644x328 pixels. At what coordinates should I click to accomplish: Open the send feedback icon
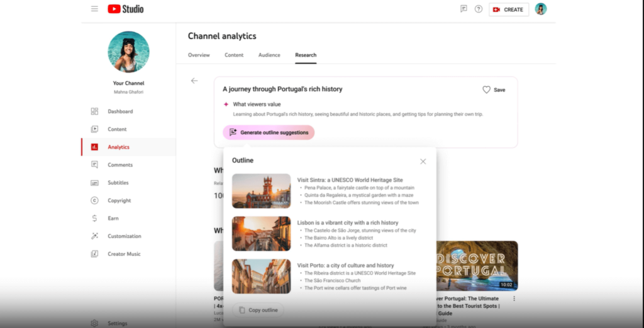click(x=464, y=9)
